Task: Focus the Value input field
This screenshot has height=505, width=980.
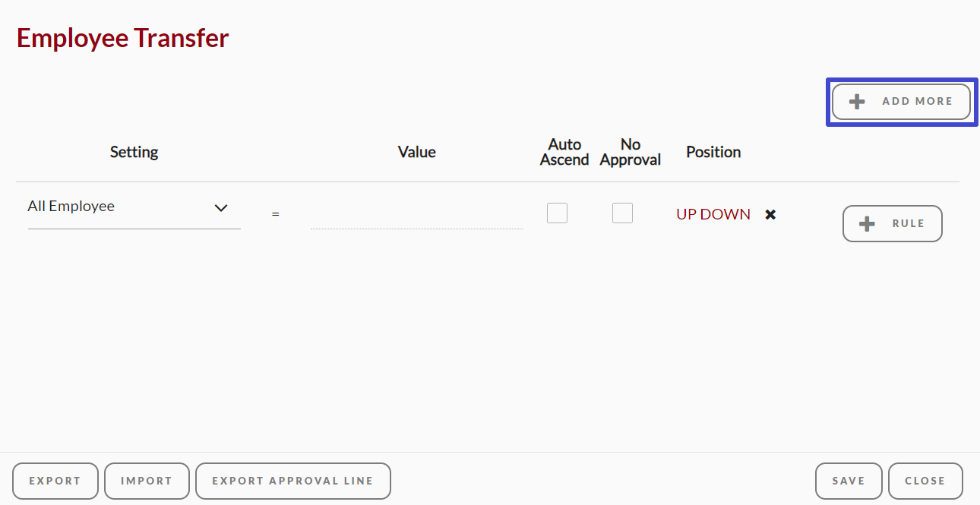Action: point(416,216)
